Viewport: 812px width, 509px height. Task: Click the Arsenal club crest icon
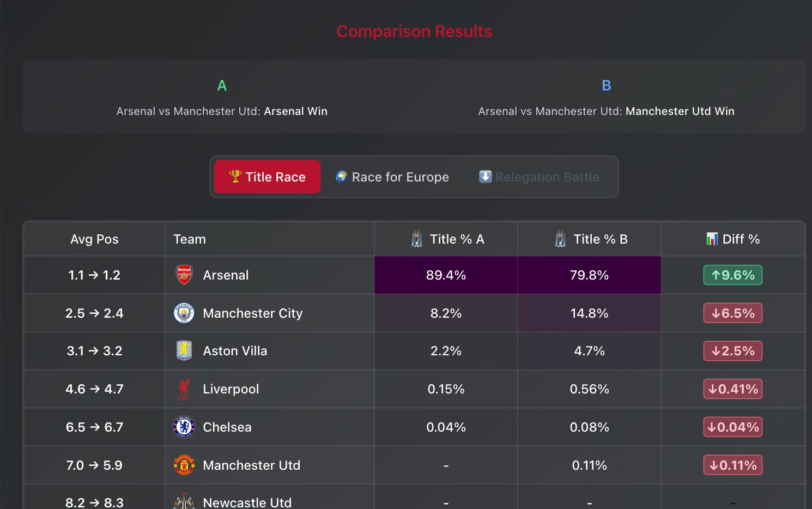(x=184, y=275)
